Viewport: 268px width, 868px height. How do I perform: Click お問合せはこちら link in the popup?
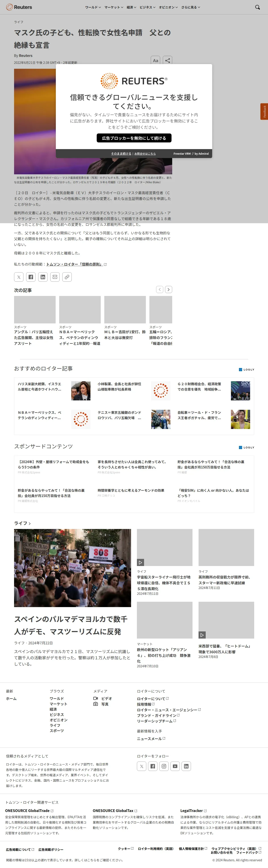[x=145, y=154]
